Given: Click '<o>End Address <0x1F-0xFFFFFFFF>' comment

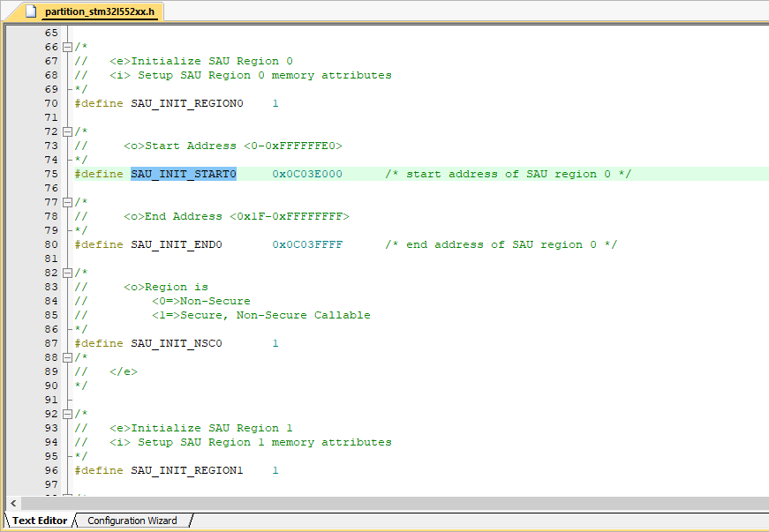Looking at the screenshot, I should tap(237, 216).
